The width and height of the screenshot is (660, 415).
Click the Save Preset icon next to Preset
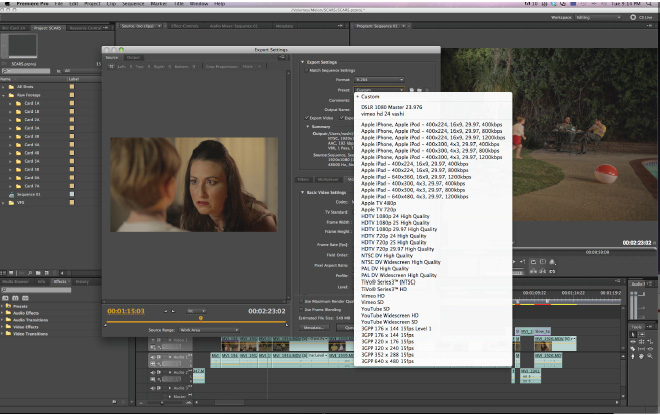point(412,90)
